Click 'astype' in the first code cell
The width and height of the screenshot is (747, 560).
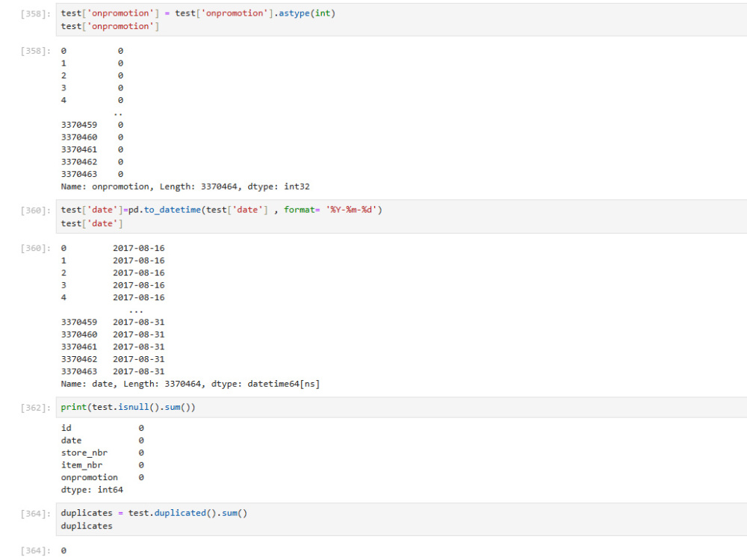(x=294, y=13)
